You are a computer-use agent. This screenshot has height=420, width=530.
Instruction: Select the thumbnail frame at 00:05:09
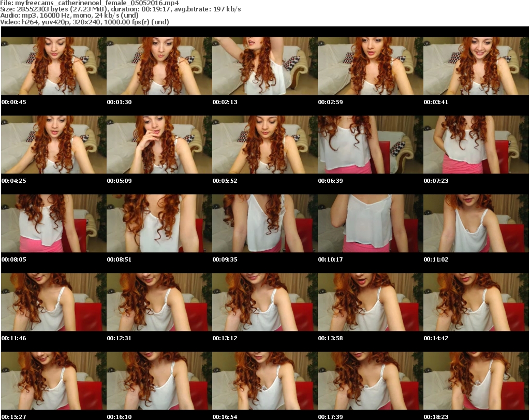click(159, 144)
